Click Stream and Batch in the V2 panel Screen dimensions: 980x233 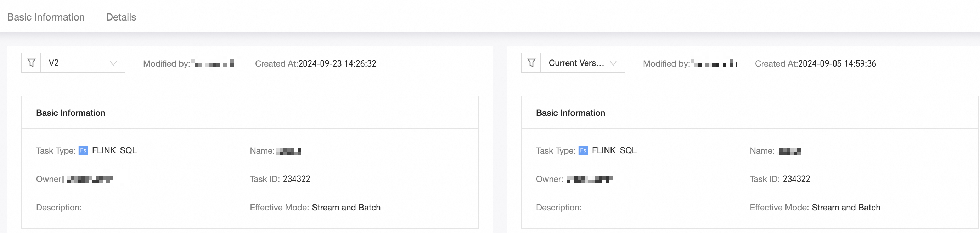(x=346, y=208)
